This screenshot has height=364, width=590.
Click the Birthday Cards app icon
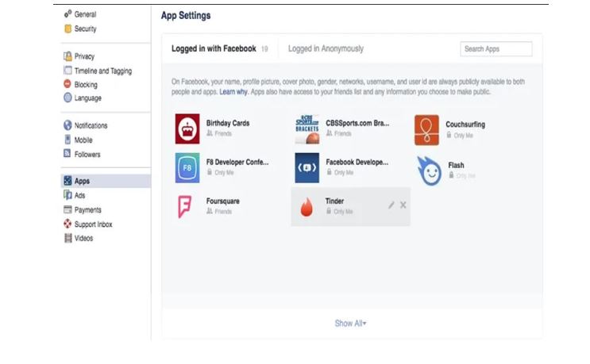pyautogui.click(x=187, y=129)
